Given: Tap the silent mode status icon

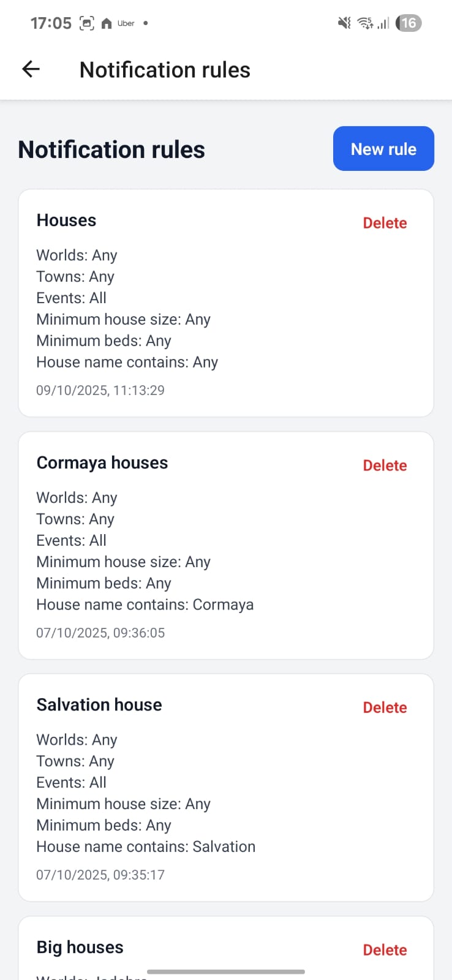Looking at the screenshot, I should [x=344, y=23].
